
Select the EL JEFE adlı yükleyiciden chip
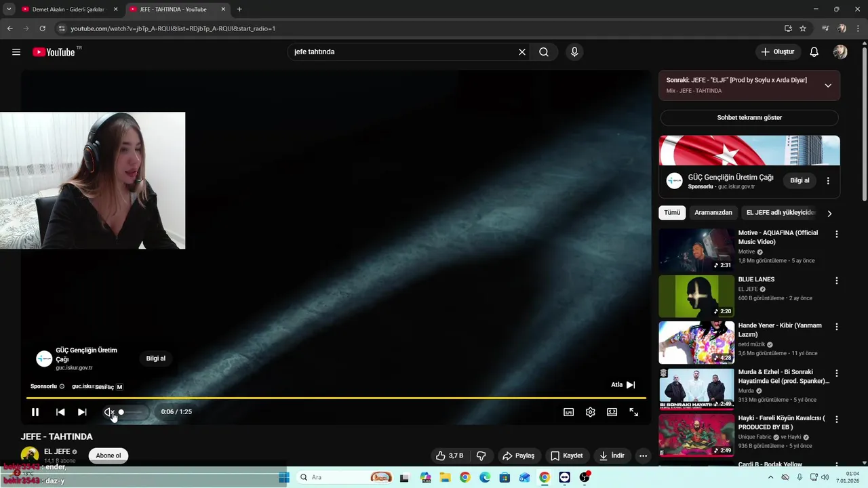[x=780, y=213]
